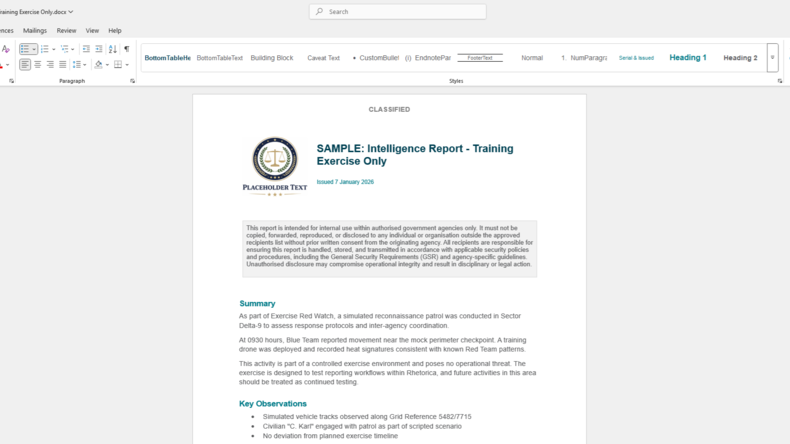This screenshot has height=444, width=790.
Task: Apply BottomTableHe style
Action: [167, 58]
